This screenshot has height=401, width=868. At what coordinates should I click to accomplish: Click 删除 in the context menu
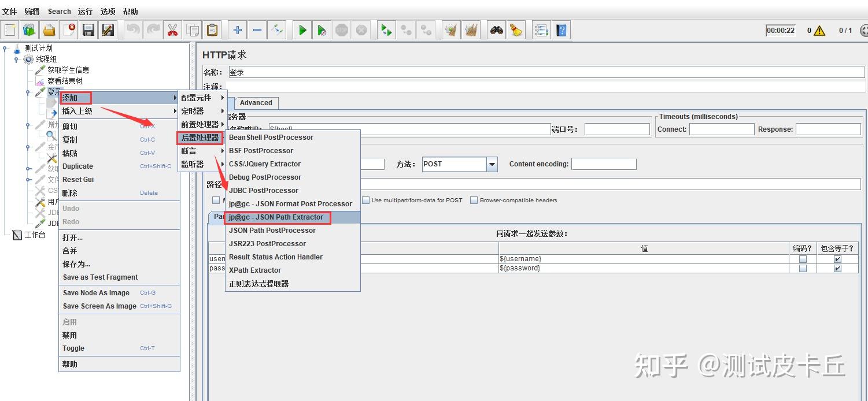(x=119, y=193)
